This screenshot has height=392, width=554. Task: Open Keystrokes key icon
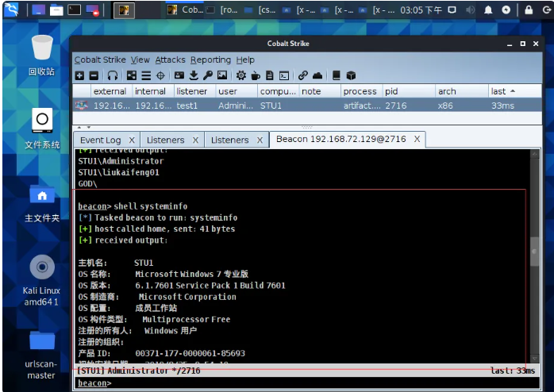(208, 75)
